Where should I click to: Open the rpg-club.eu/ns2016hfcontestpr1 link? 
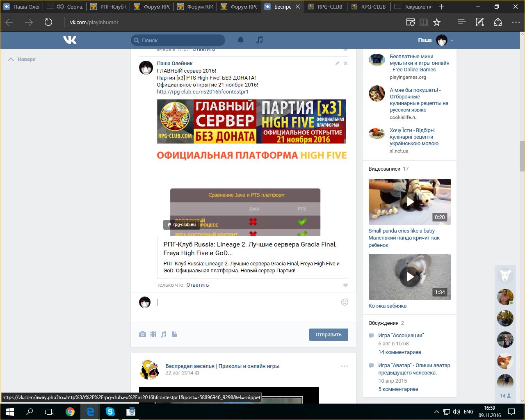(x=203, y=91)
